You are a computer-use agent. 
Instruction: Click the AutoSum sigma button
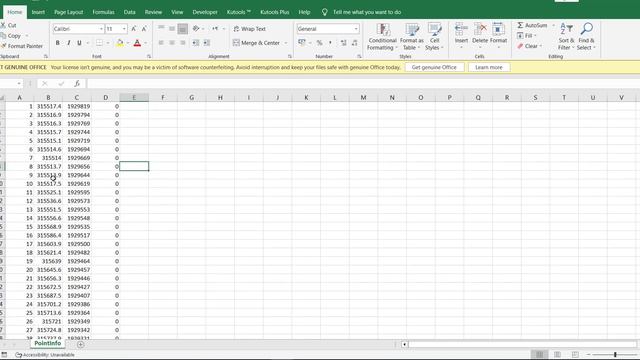(532, 25)
